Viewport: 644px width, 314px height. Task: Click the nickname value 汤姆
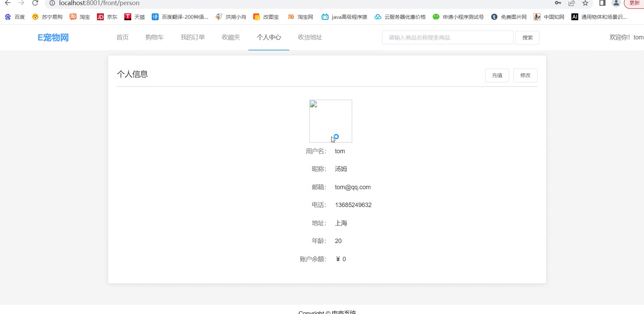click(341, 169)
